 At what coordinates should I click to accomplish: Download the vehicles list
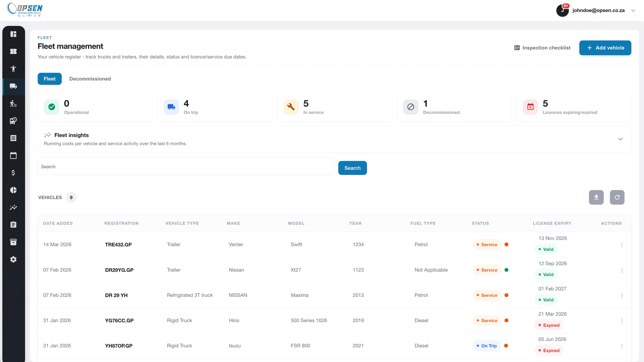(x=596, y=197)
